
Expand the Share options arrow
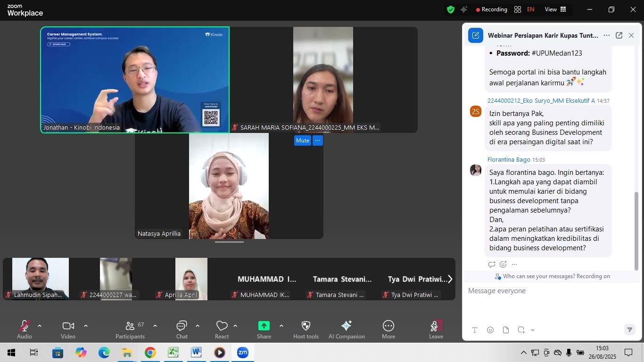pyautogui.click(x=281, y=326)
